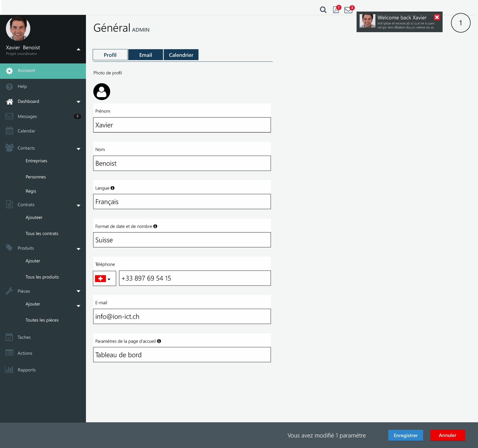This screenshot has height=448, width=478.
Task: Dismiss the Welcome back Xavier notification
Action: (437, 17)
